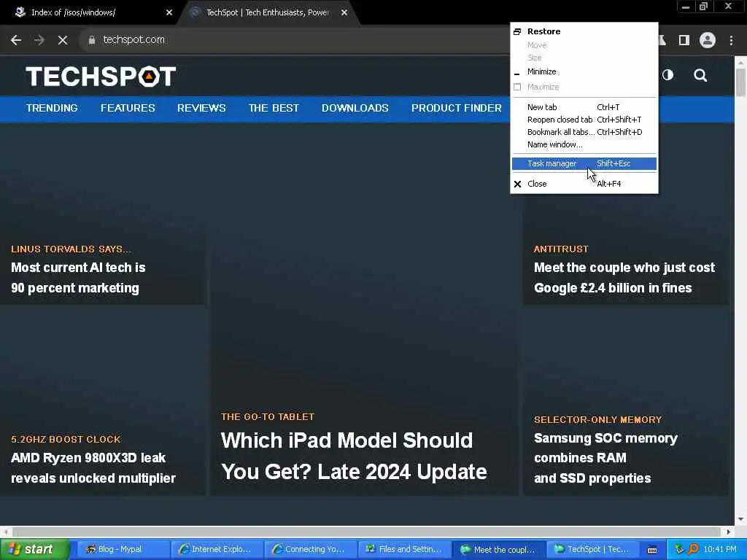Click 'SELECTOR-ONLY MEMORY' label
747x560 pixels.
point(598,419)
